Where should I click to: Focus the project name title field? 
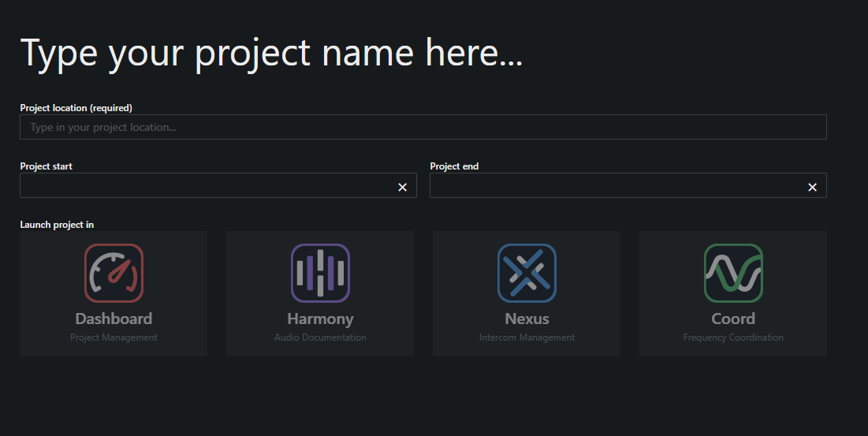(x=271, y=53)
